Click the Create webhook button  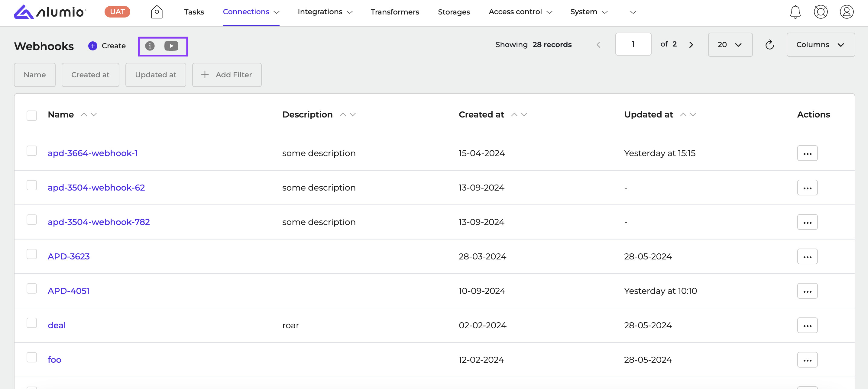pyautogui.click(x=107, y=46)
